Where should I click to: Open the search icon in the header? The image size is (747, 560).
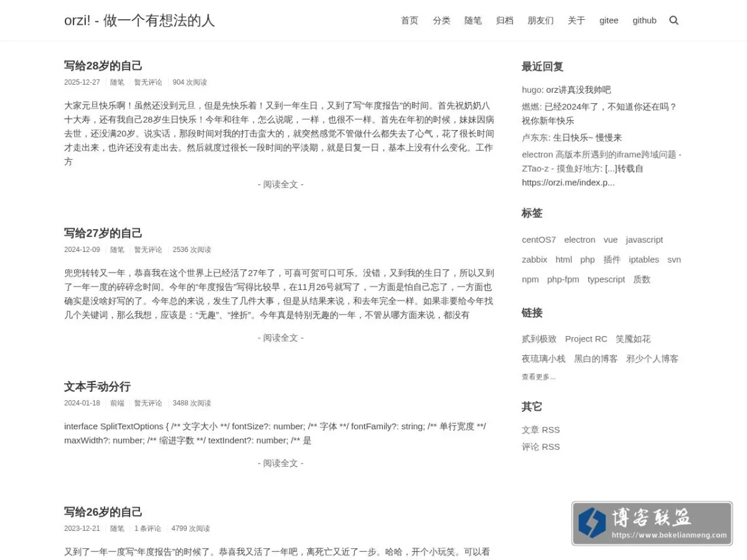[674, 21]
